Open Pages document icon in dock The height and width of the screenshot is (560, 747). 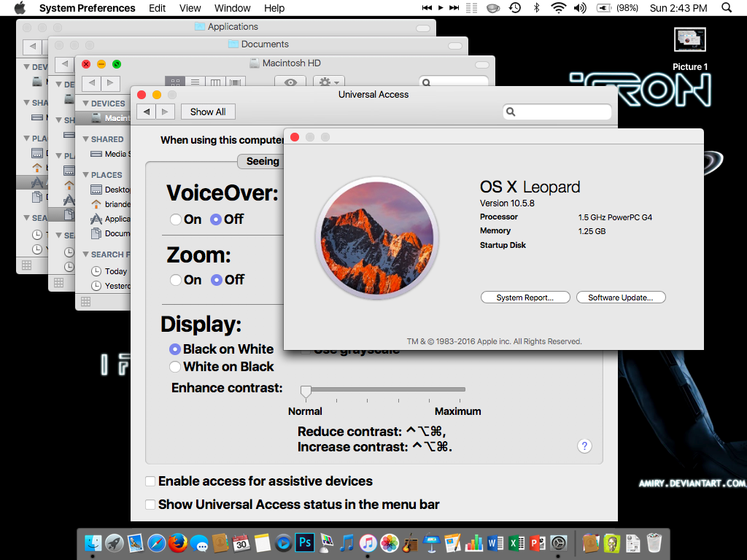click(x=452, y=542)
